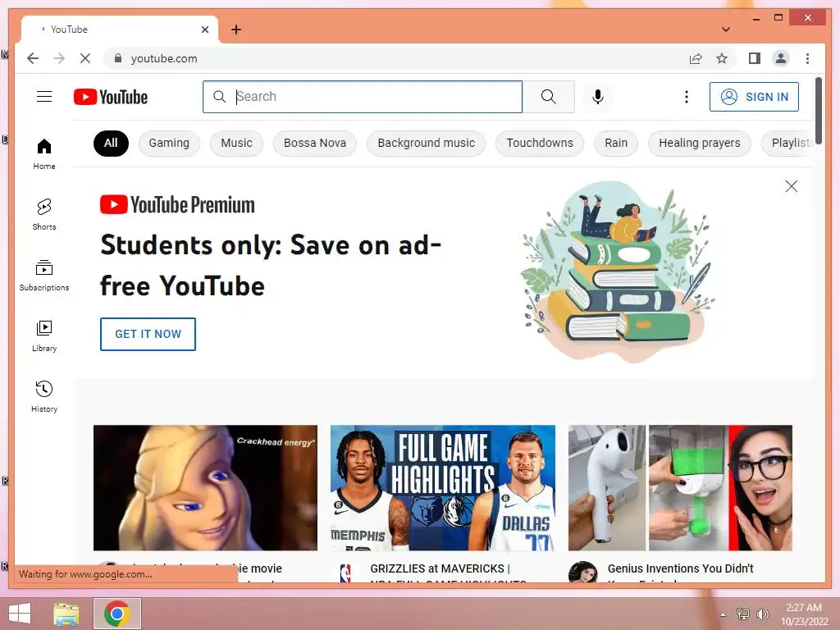Open YouTube settings three-dot menu
840x630 pixels.
pyautogui.click(x=687, y=97)
